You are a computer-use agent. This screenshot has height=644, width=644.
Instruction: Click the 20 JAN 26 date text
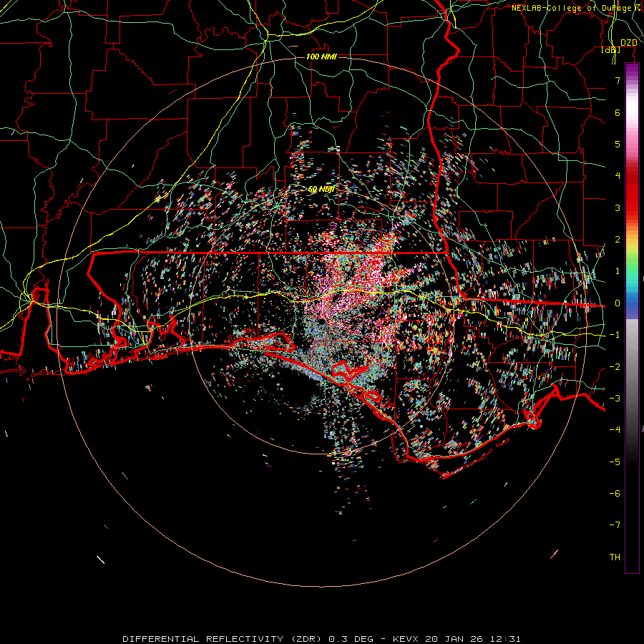pos(453,639)
